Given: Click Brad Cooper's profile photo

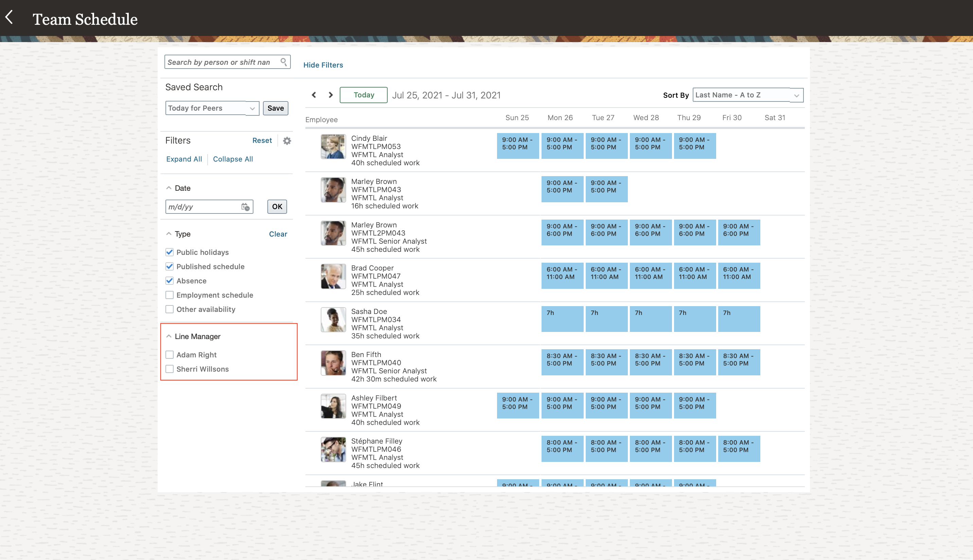Looking at the screenshot, I should pyautogui.click(x=333, y=276).
